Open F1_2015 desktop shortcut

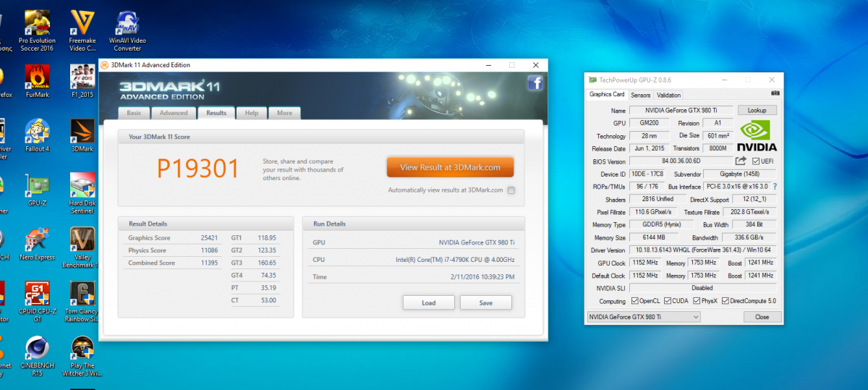coord(82,81)
